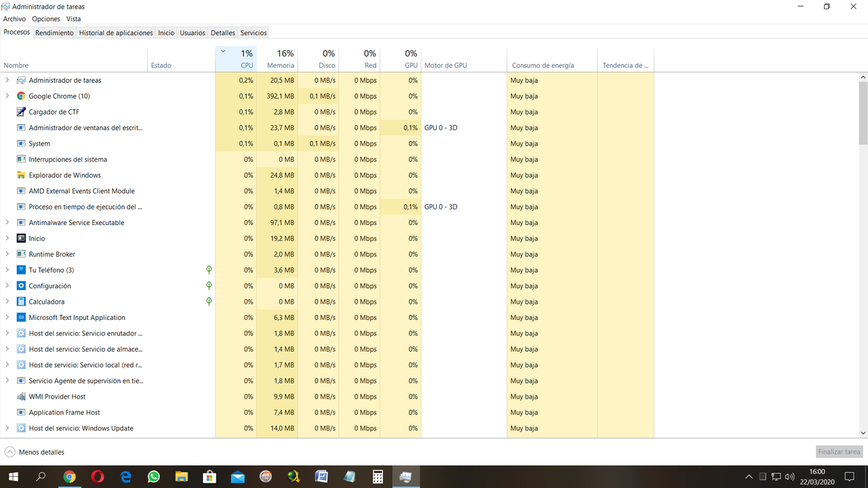Open the notification center icon

click(850, 477)
